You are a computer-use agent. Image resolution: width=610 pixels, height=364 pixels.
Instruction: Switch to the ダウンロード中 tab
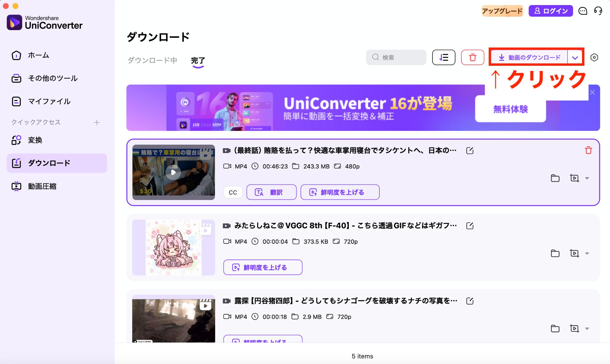click(x=152, y=60)
